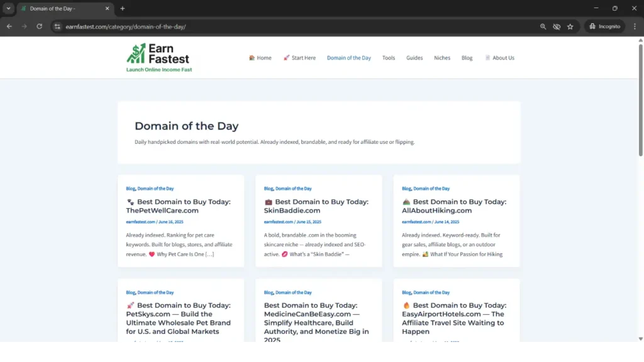This screenshot has width=644, height=362.
Task: Click the third-party cookies blocked eye icon
Action: (x=557, y=26)
